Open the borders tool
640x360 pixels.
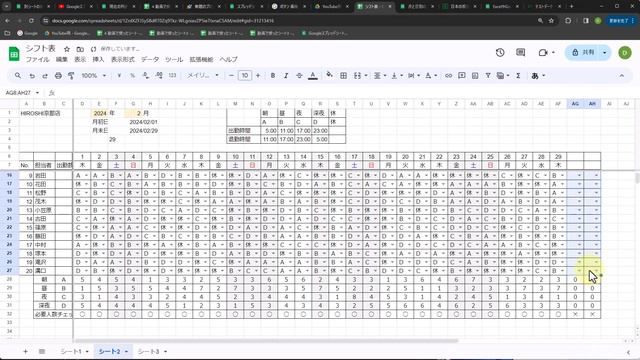coord(344,76)
